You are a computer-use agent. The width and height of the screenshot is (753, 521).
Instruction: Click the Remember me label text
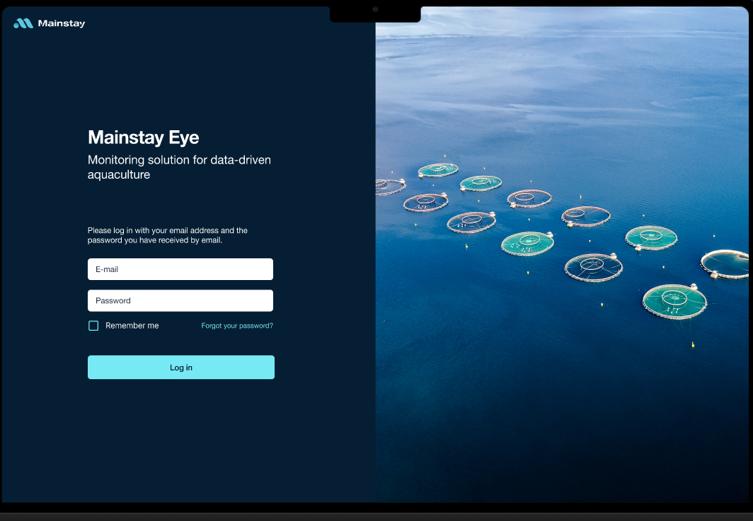(x=132, y=326)
